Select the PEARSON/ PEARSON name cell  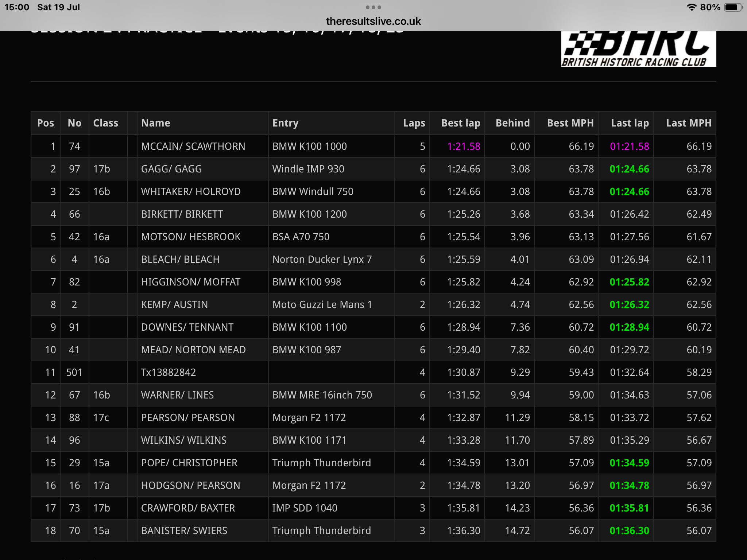pyautogui.click(x=202, y=418)
